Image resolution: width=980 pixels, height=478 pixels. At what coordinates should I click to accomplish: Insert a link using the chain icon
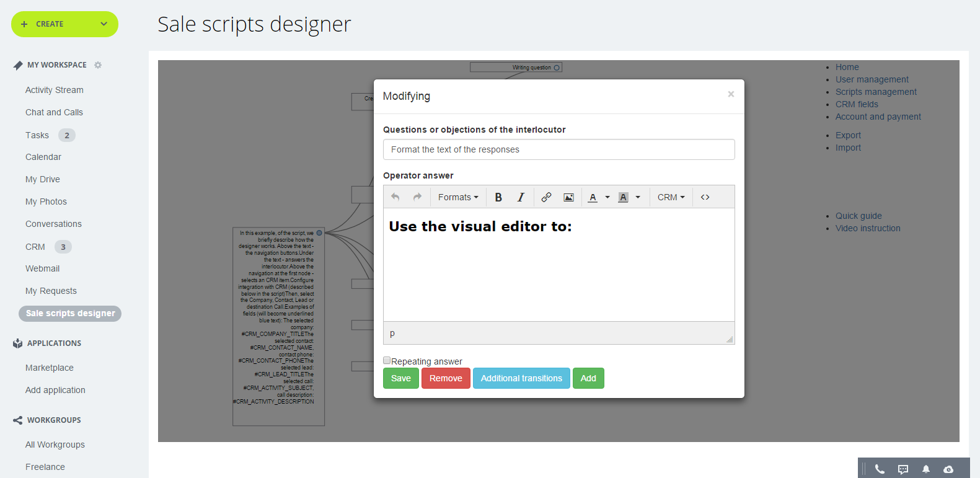click(x=546, y=197)
